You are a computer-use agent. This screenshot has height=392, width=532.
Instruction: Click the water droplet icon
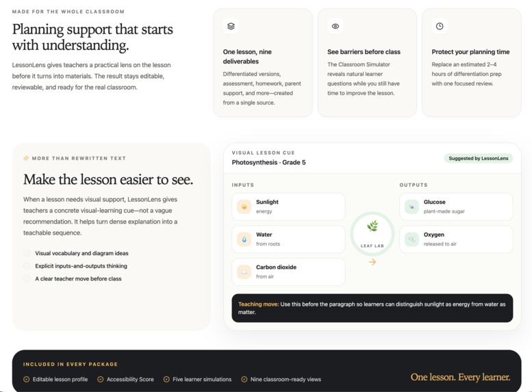244,239
